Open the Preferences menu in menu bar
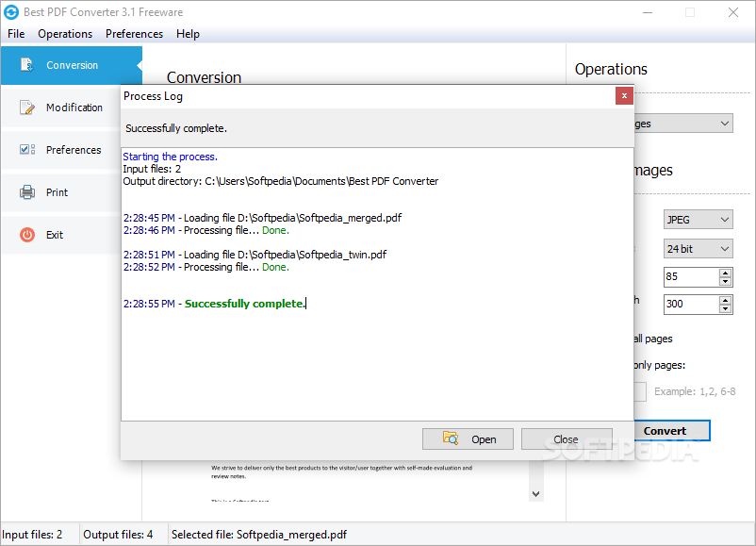Image resolution: width=756 pixels, height=546 pixels. (134, 34)
